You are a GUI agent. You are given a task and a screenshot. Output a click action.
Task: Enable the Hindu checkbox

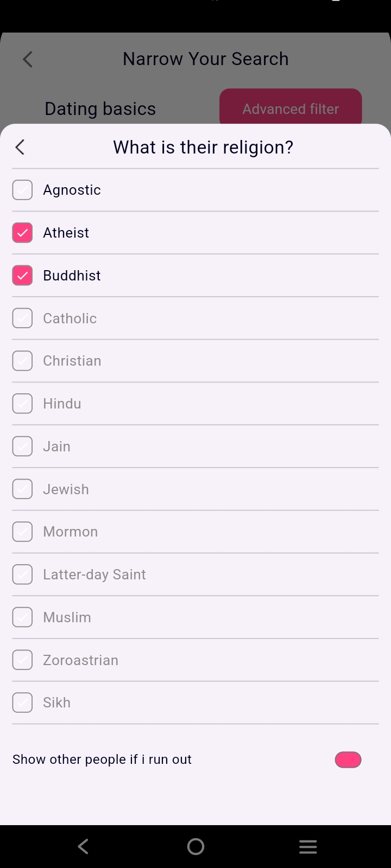point(22,404)
